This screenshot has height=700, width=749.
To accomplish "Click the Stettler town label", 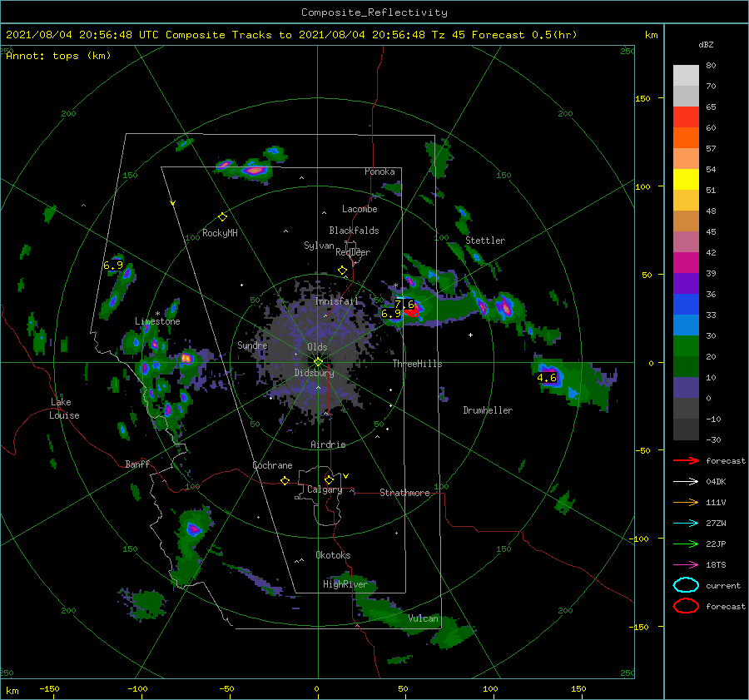I will point(485,241).
